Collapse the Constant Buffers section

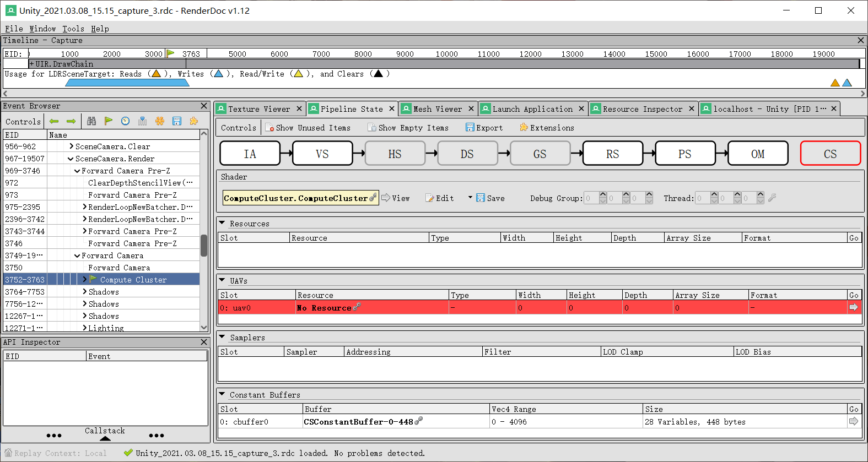tap(222, 394)
